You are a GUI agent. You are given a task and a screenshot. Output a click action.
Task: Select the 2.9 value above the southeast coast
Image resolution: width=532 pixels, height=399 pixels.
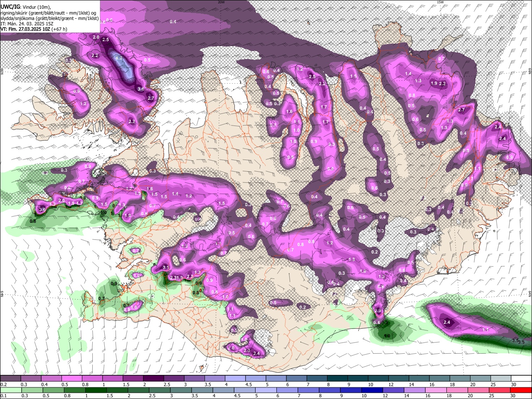point(378,310)
